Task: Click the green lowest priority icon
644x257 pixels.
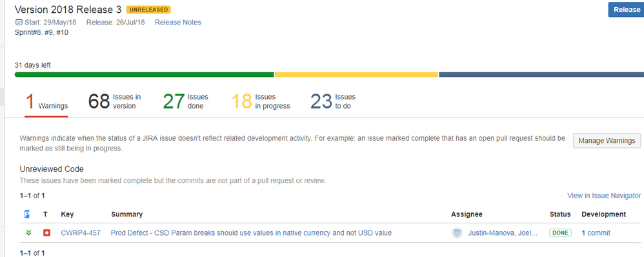Action: click(28, 232)
